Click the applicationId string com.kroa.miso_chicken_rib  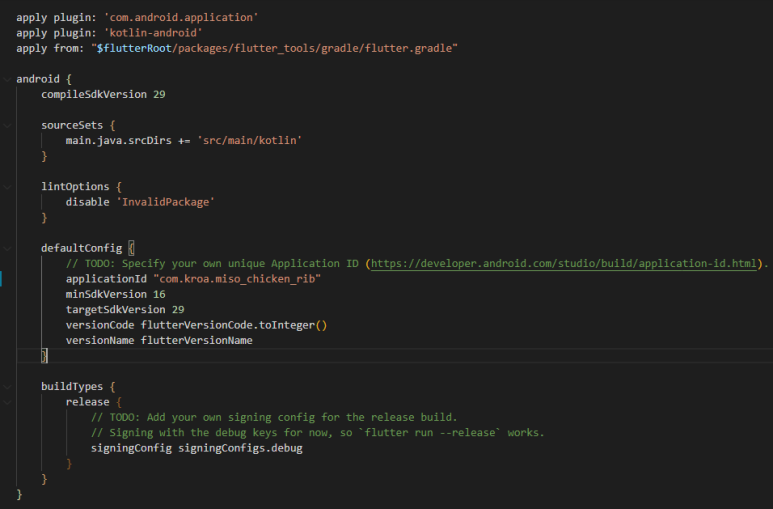point(237,279)
